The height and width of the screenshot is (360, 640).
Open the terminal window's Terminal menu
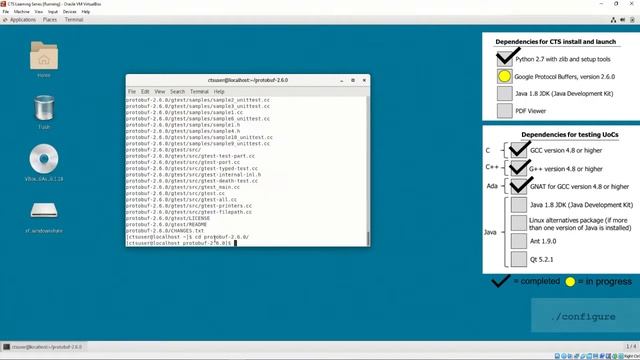pyautogui.click(x=199, y=92)
